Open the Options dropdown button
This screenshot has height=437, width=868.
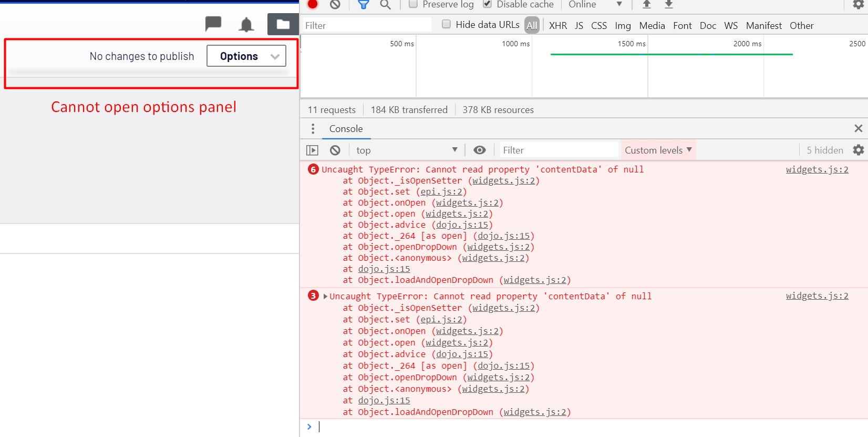tap(246, 56)
